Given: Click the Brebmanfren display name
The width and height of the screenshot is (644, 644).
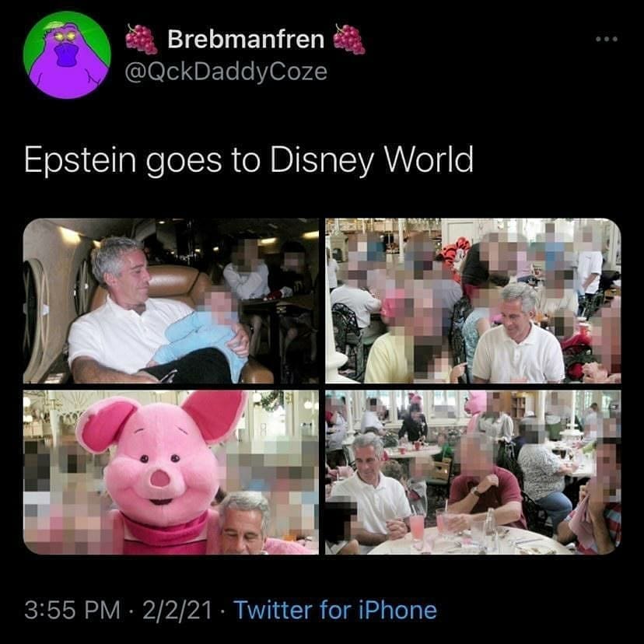Looking at the screenshot, I should pos(246,40).
